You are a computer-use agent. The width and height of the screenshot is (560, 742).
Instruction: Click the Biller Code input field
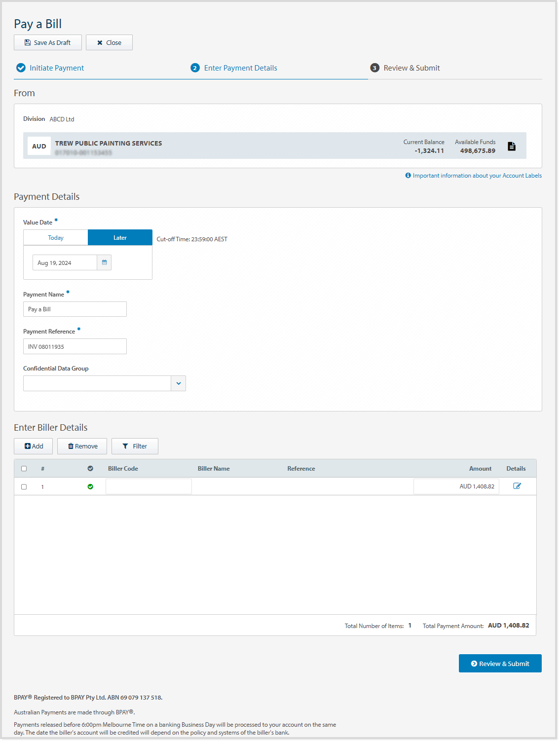click(x=148, y=486)
